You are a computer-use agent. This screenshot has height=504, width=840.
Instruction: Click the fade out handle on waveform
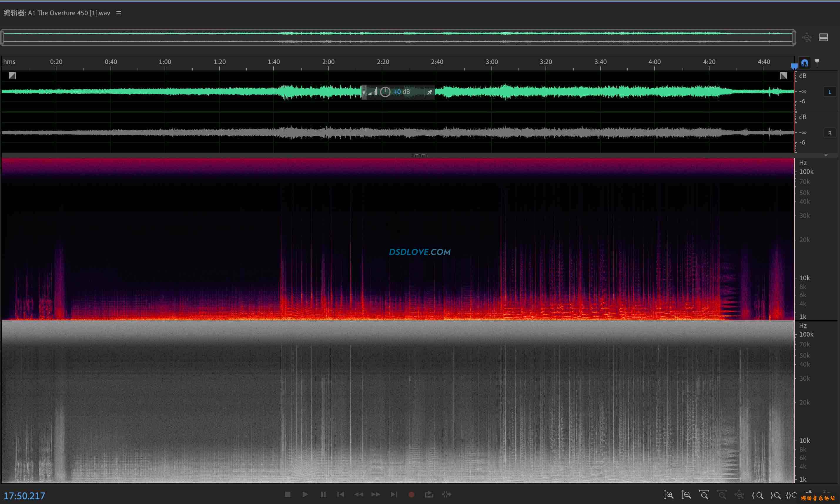coord(784,76)
